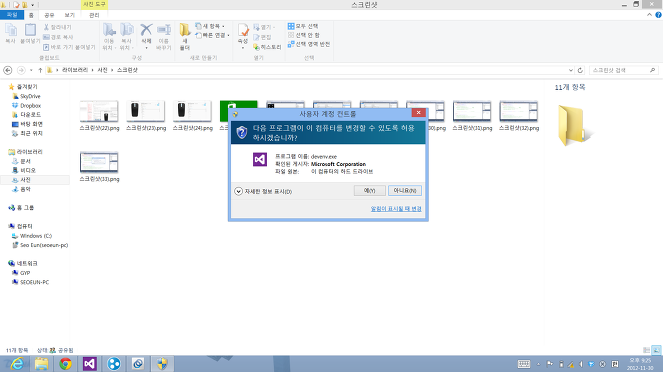Screen dimensions: 663x372
Task: Close the User Account Control dialog
Action: (418, 112)
